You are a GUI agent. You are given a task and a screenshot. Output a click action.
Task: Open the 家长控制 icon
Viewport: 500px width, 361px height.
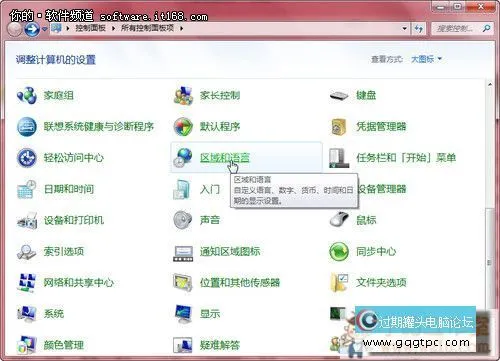click(183, 96)
